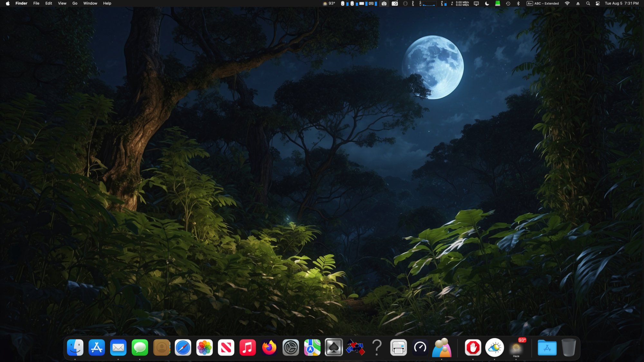Open Safari from the Dock
Screen dimensions: 644x362
tap(183, 348)
